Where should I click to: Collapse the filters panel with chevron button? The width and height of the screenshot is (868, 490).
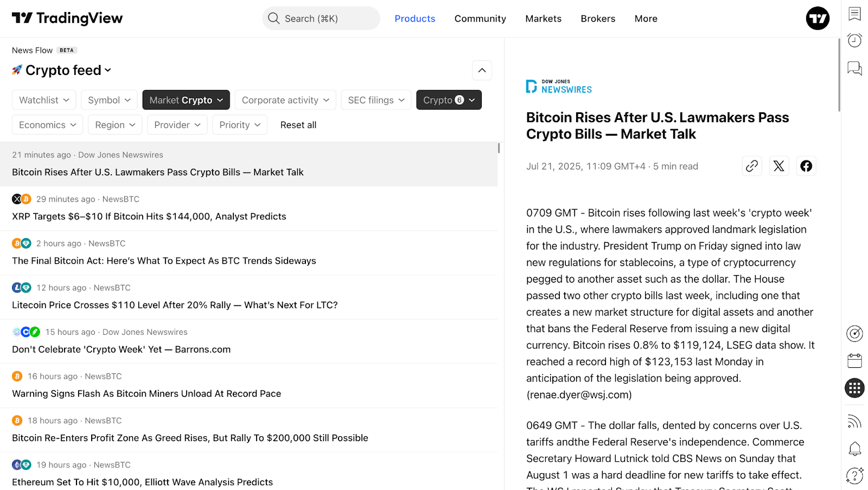pyautogui.click(x=482, y=71)
